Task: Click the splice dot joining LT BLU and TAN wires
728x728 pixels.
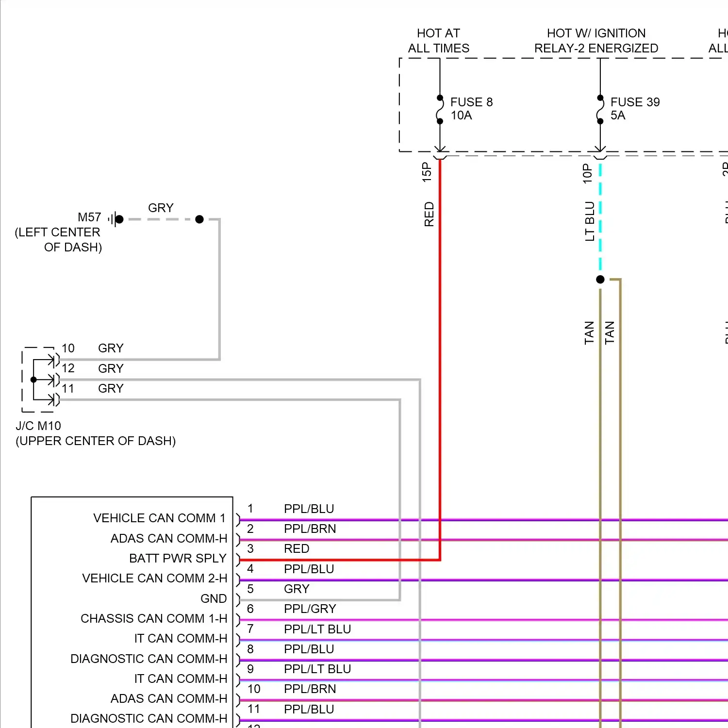Action: tap(600, 279)
